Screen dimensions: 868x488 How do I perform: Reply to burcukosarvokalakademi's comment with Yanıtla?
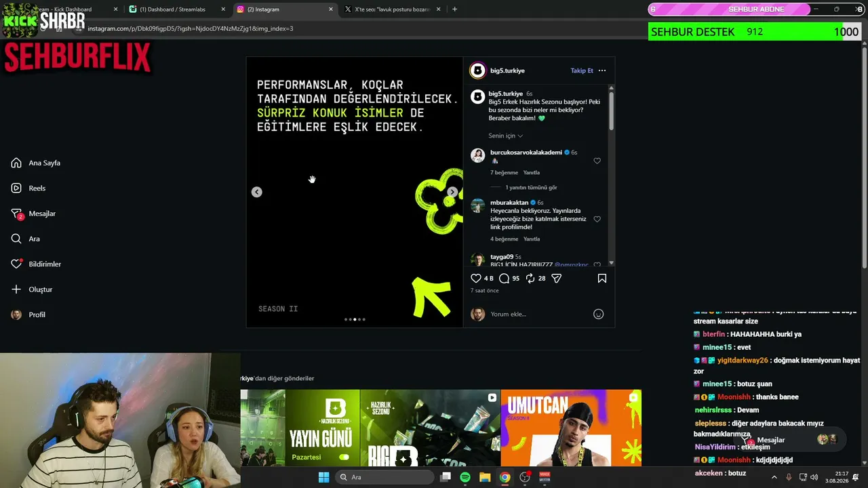[532, 172]
